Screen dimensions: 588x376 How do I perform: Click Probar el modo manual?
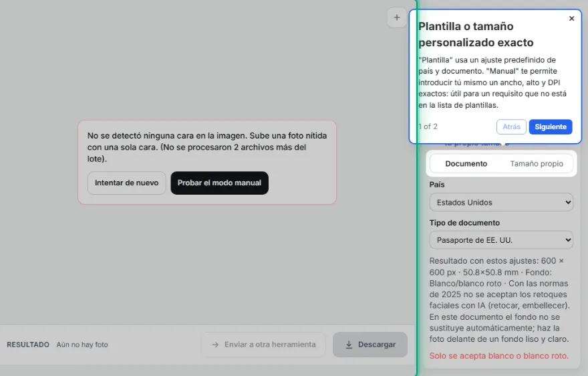coord(219,183)
